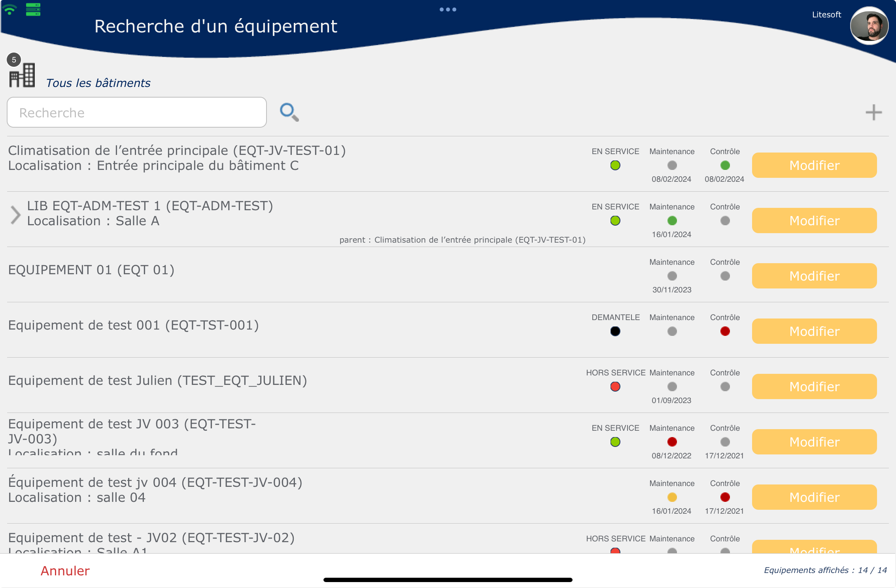Click Modifier for Equipement de test JV 003
Image resolution: width=896 pixels, height=588 pixels.
coord(814,442)
